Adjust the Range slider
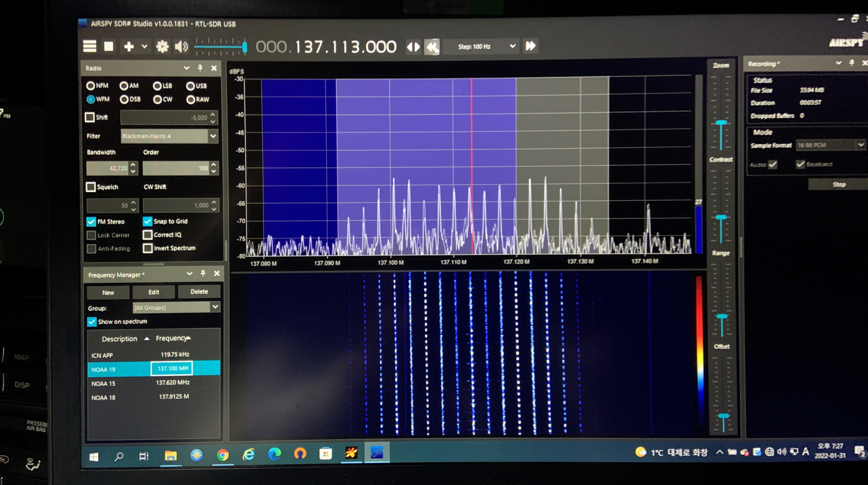868x485 pixels. [x=721, y=317]
